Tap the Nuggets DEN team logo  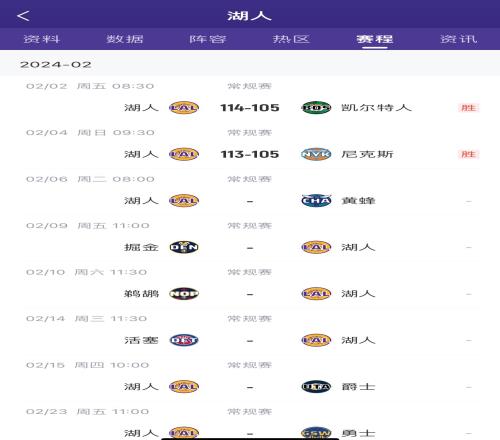[x=184, y=247]
